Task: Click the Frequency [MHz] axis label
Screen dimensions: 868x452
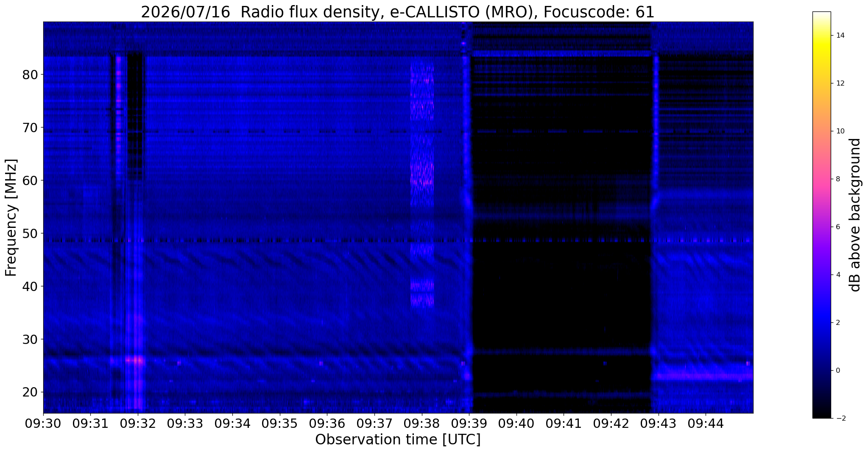Action: (x=11, y=217)
